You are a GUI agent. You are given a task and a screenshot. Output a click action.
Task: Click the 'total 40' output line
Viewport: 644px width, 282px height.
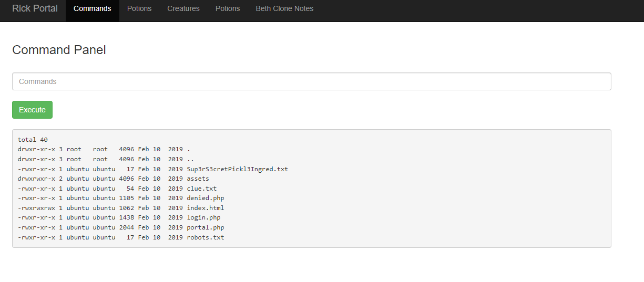[33, 140]
